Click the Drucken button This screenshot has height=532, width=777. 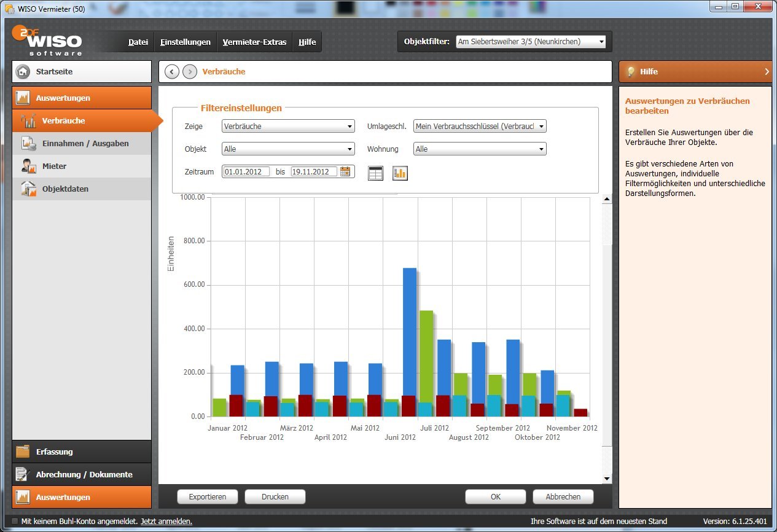(275, 496)
